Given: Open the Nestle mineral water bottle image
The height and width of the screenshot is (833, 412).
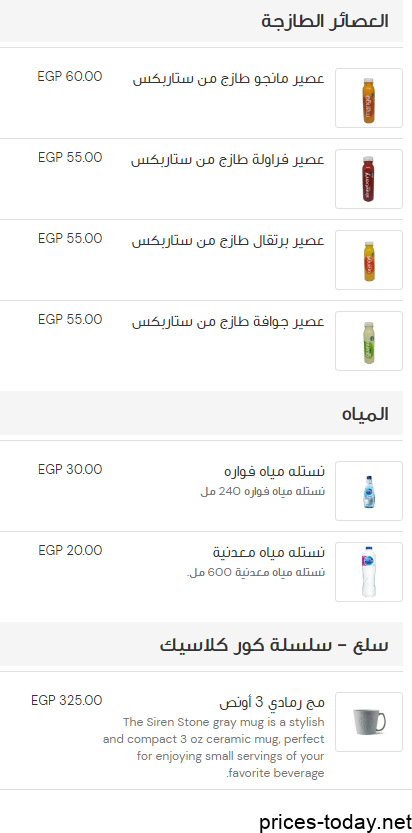Looking at the screenshot, I should point(369,572).
